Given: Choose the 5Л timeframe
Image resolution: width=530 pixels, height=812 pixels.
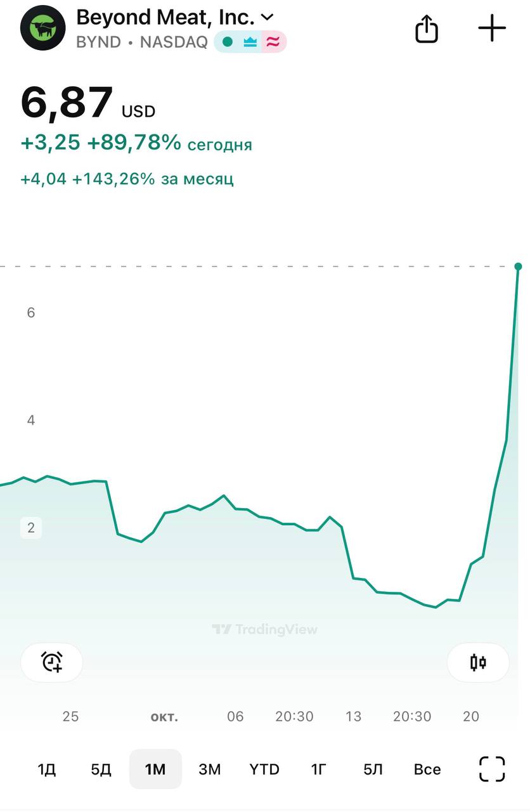Looking at the screenshot, I should click(373, 769).
